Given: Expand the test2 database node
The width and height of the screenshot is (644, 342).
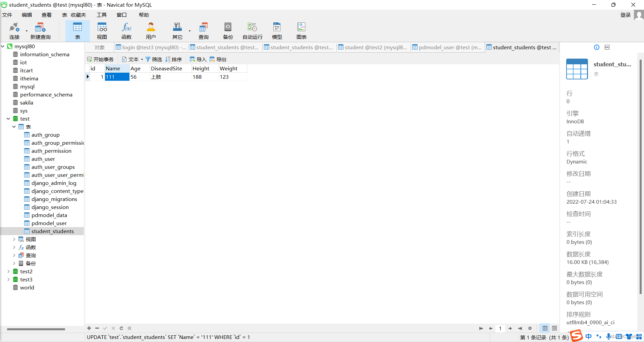Looking at the screenshot, I should point(8,271).
